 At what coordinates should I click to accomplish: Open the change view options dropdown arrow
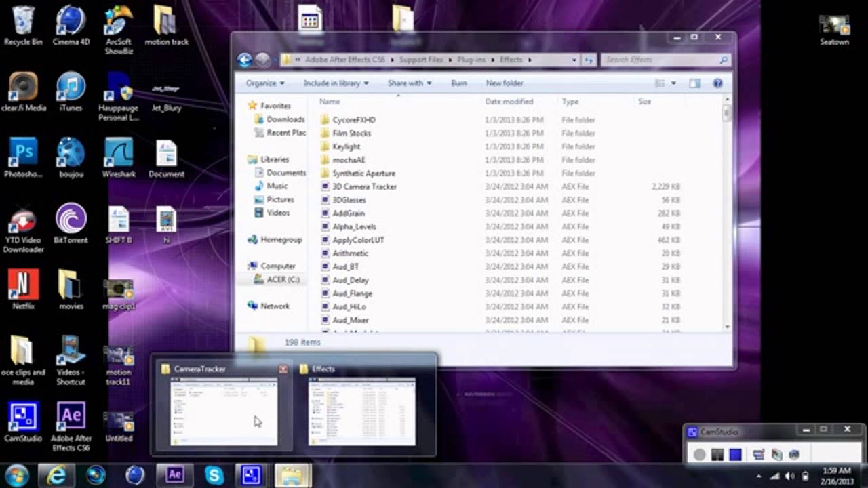point(673,83)
